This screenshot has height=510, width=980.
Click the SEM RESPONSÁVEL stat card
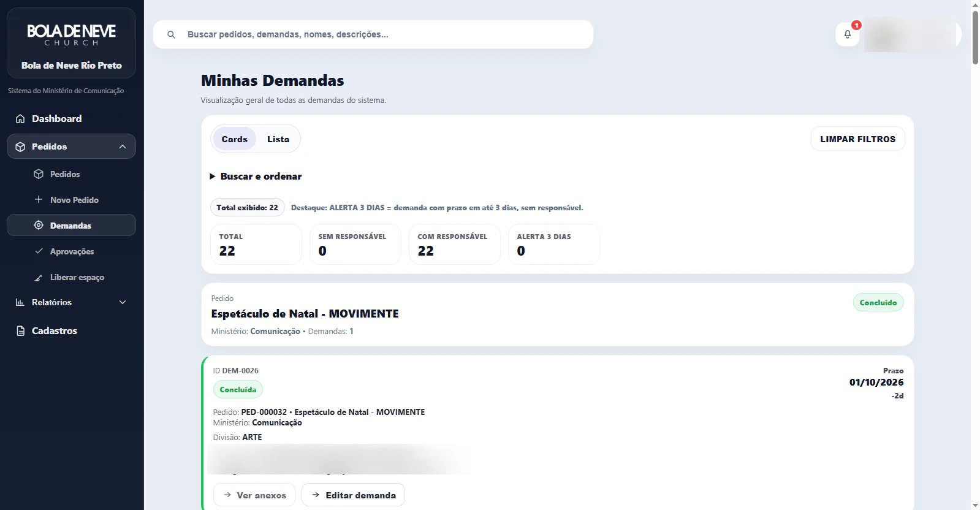[355, 245]
